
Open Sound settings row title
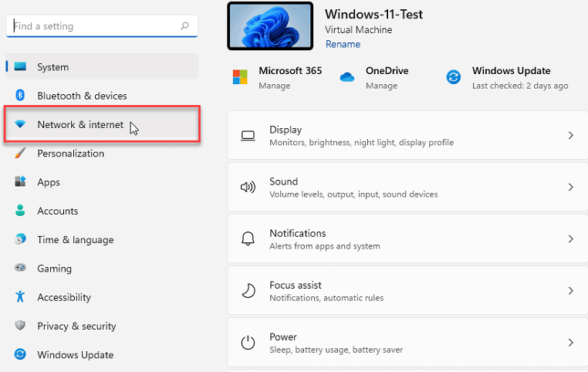(x=283, y=181)
